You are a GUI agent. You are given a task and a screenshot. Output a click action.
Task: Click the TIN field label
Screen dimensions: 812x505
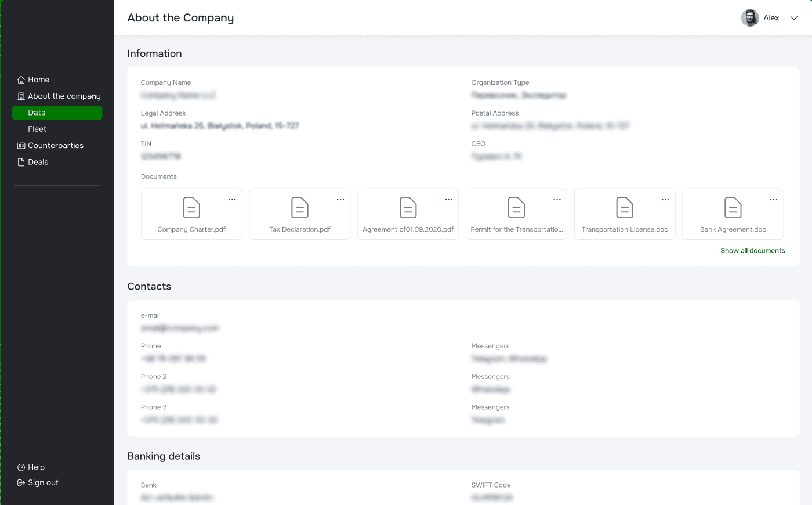click(146, 143)
